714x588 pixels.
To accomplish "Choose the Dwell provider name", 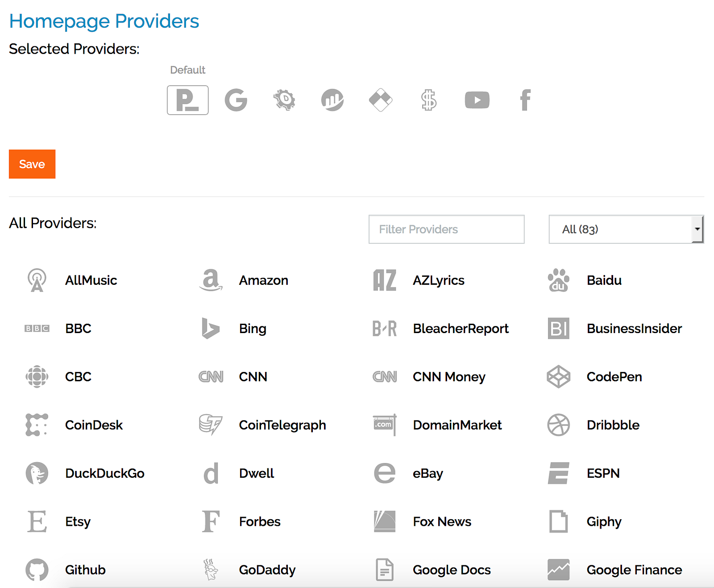I will coord(257,473).
